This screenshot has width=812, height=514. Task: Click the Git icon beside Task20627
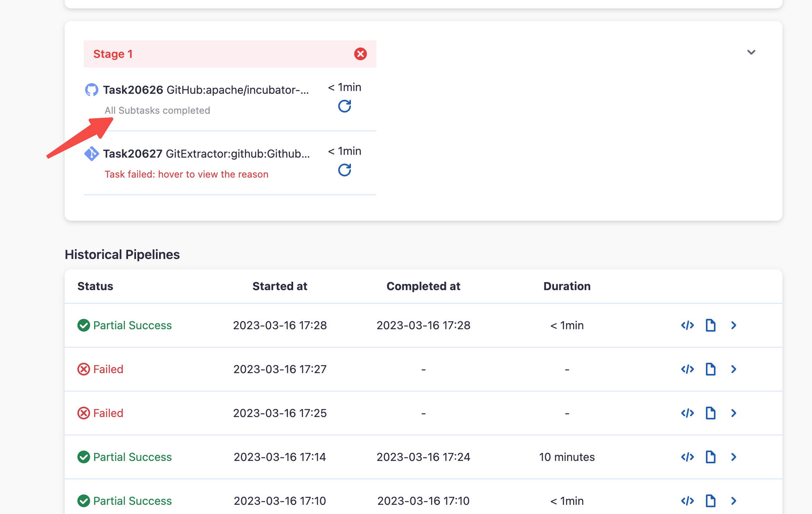pyautogui.click(x=92, y=154)
